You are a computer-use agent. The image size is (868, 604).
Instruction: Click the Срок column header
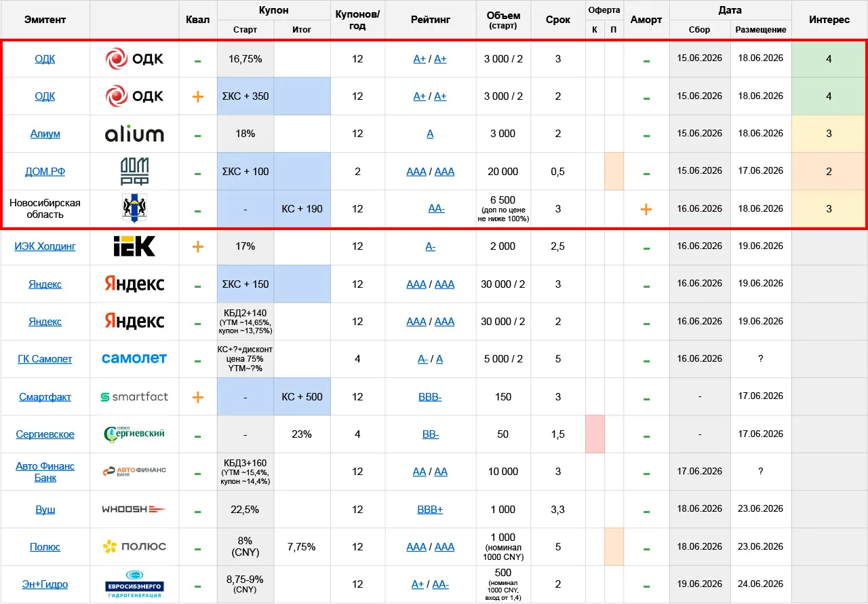point(558,20)
